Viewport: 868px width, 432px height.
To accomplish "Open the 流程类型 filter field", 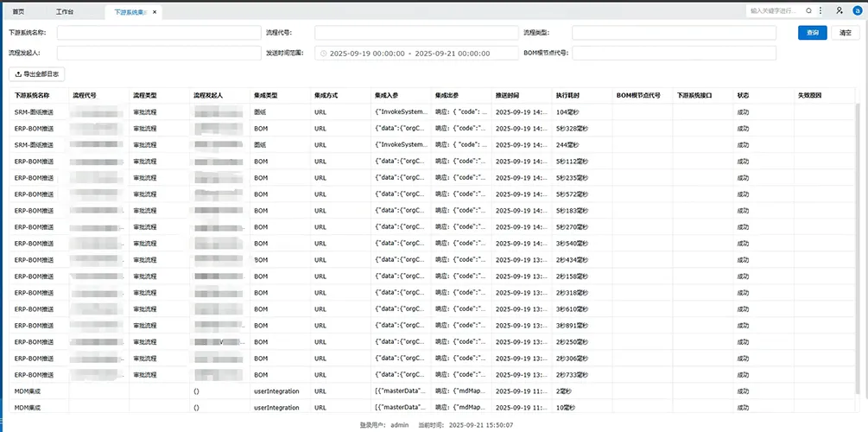I will (674, 33).
